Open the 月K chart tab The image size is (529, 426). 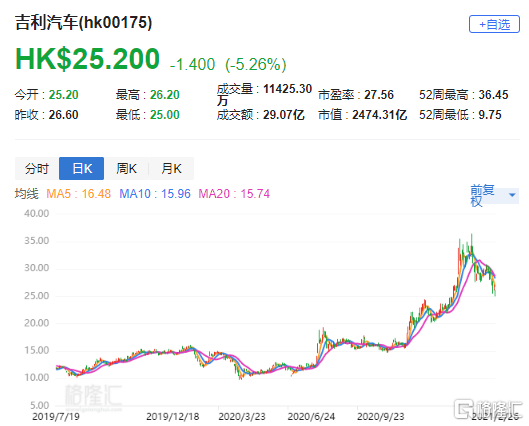click(x=171, y=168)
